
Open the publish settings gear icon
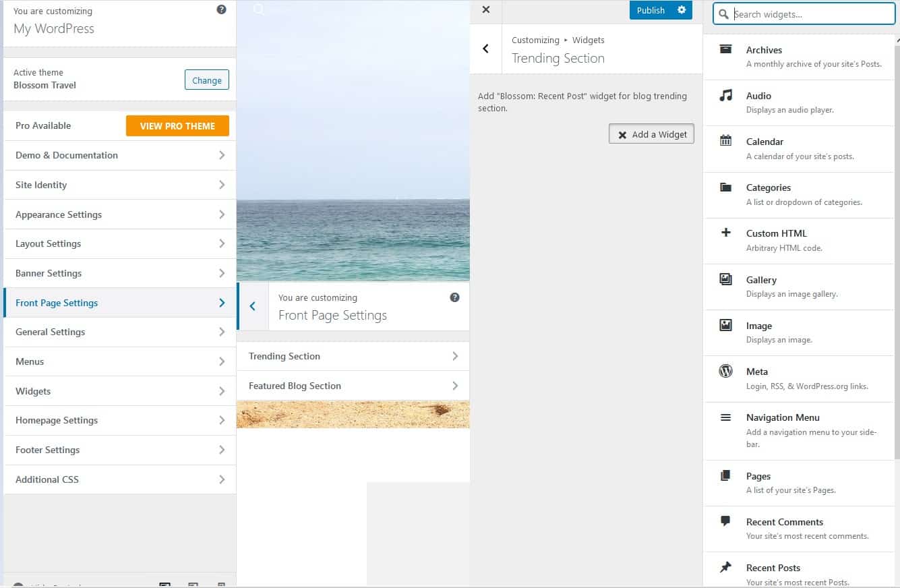click(682, 9)
